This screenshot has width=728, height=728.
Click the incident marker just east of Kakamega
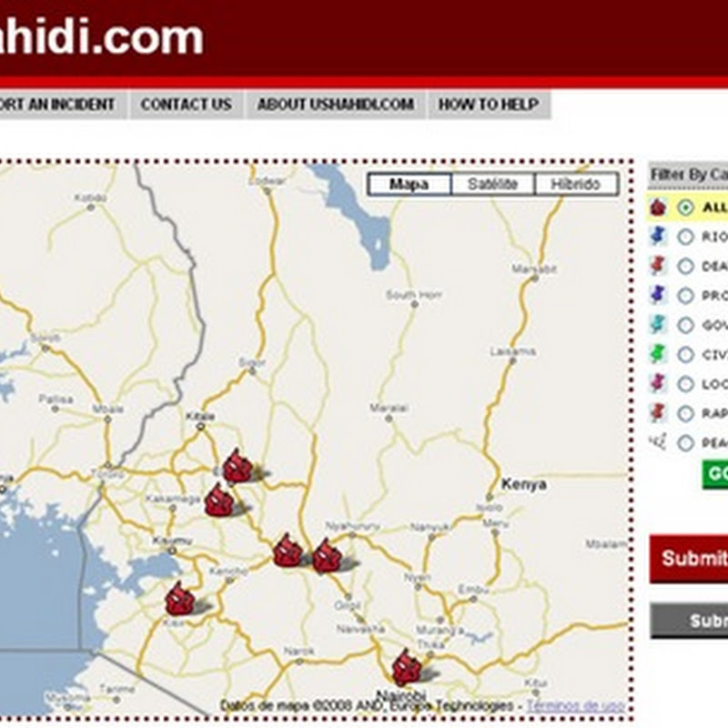coord(219,500)
